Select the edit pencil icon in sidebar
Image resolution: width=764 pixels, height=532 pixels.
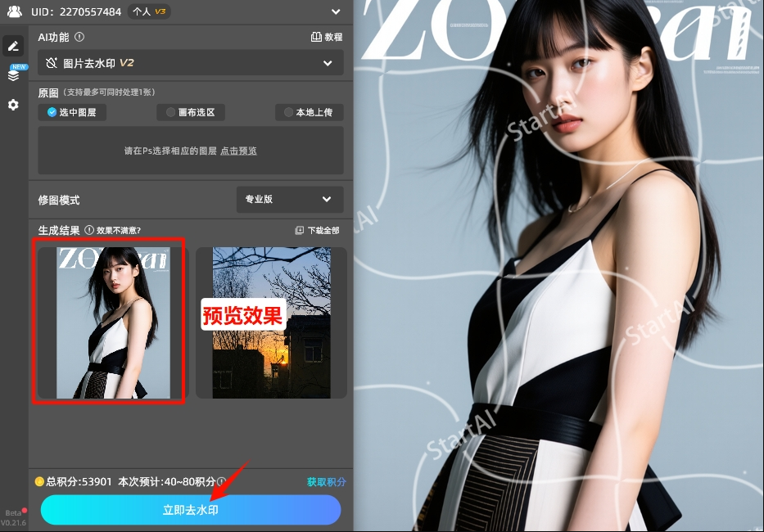[x=13, y=46]
